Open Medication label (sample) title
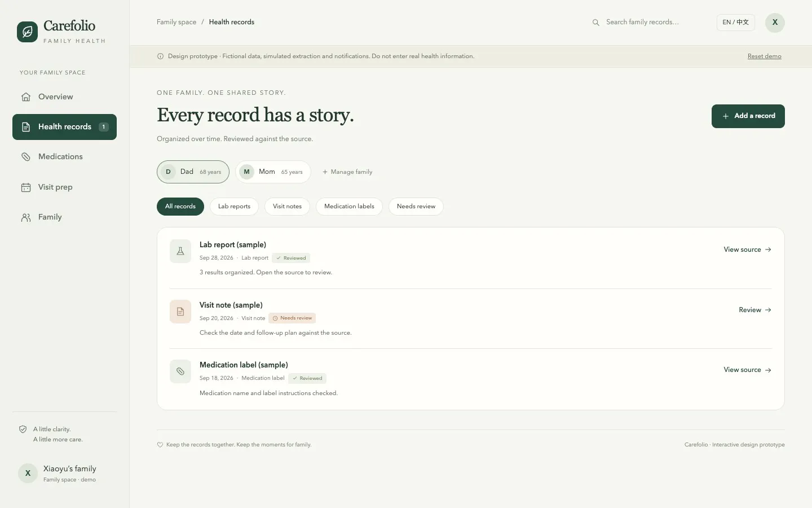 click(244, 365)
